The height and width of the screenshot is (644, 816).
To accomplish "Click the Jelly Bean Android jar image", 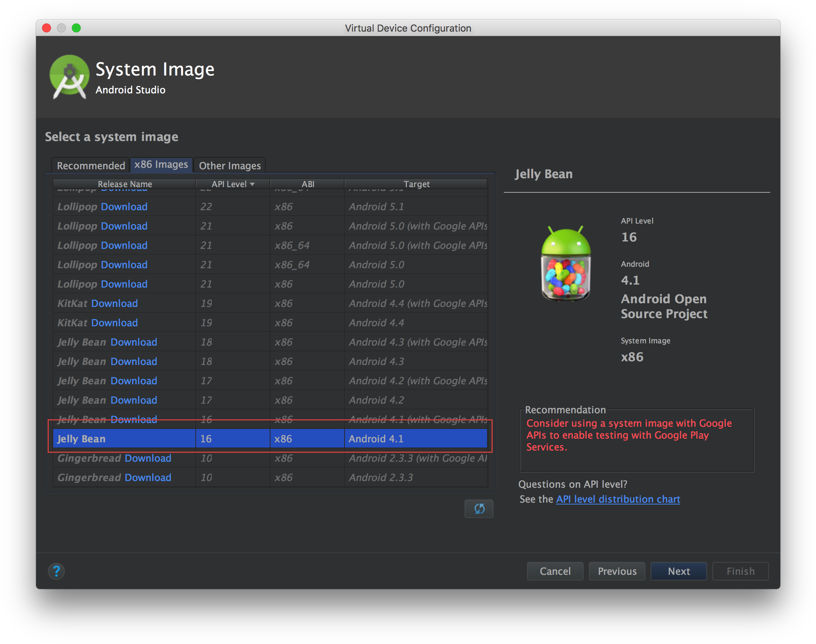I will [x=566, y=263].
